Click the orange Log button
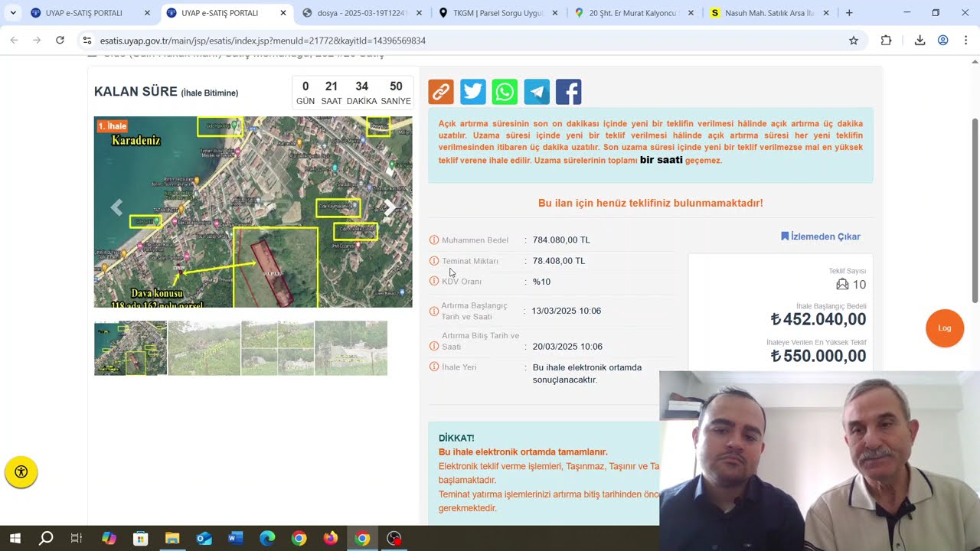Screen dimensions: 980x551 [945, 328]
